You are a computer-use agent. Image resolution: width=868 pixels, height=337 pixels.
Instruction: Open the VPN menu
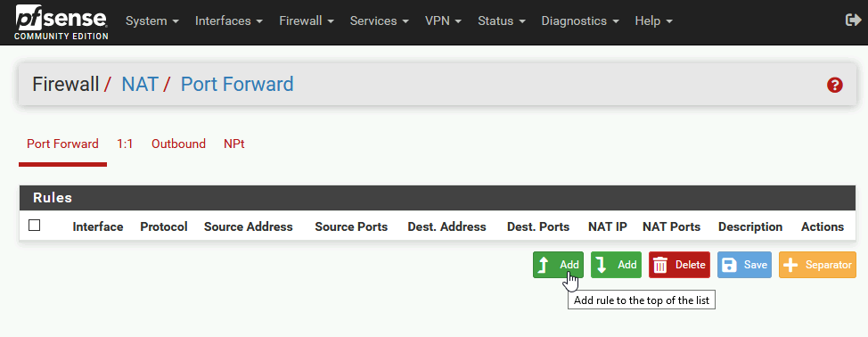pos(444,21)
